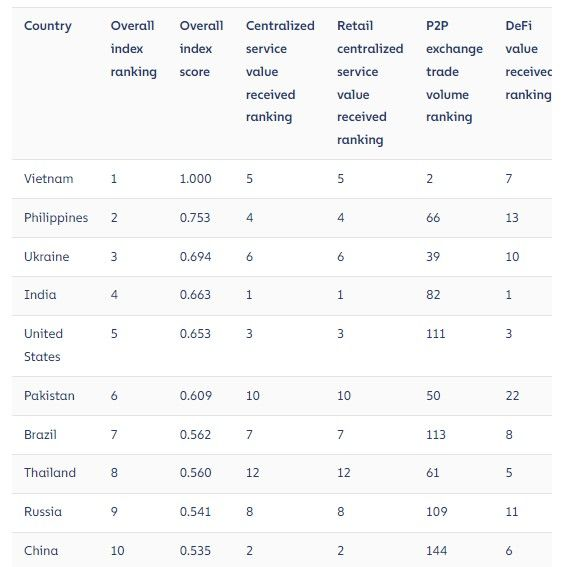The width and height of the screenshot is (563, 567).
Task: Click the Overall index score header
Action: [x=201, y=49]
